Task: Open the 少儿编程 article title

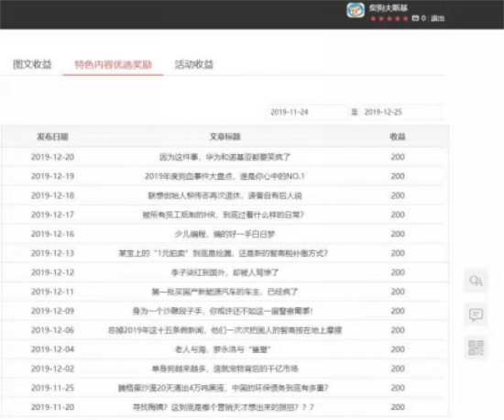Action: coord(225,234)
